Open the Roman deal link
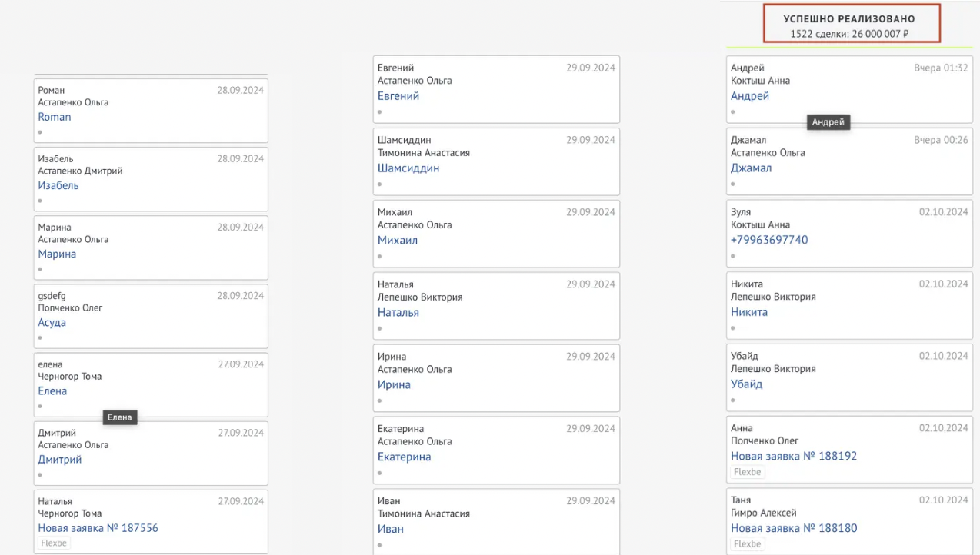 click(55, 117)
